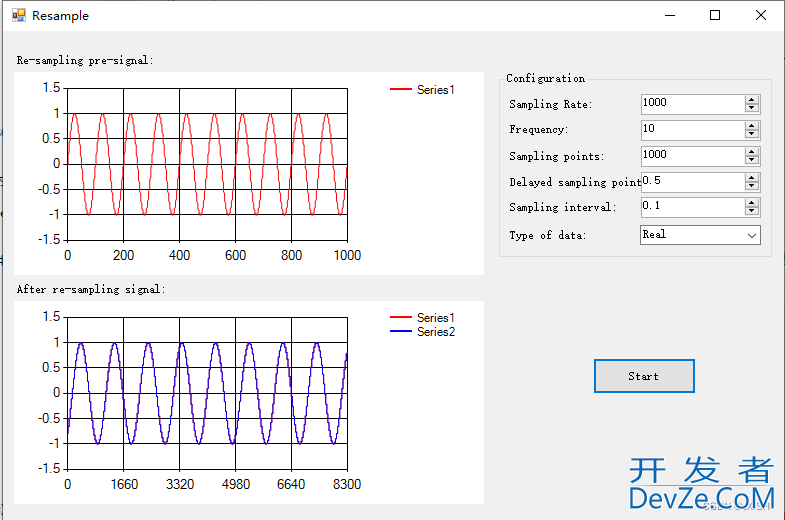This screenshot has width=785, height=520.
Task: Click x-axis value 1000 in upper chart
Action: [347, 255]
